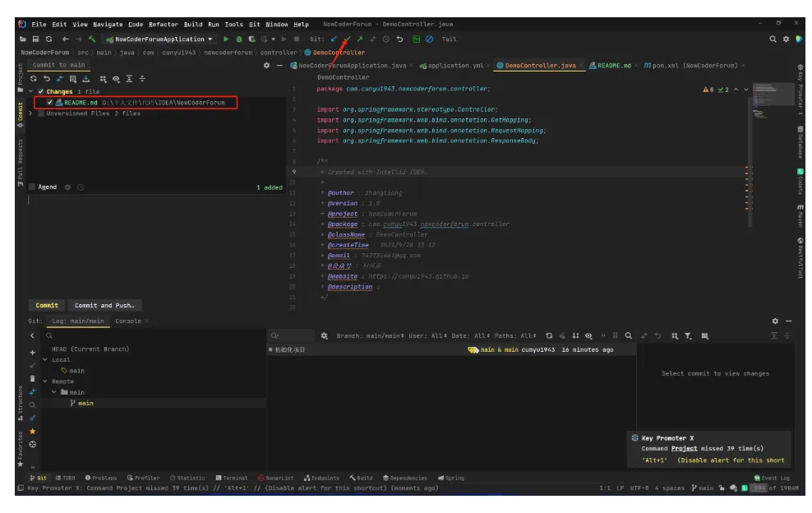
Task: Click favorite star icon in Git branches toolbar
Action: [x=33, y=431]
